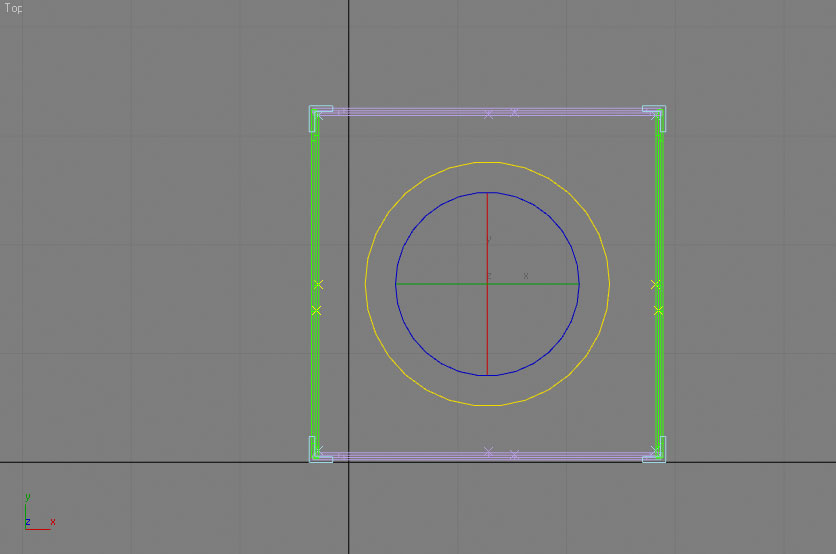The height and width of the screenshot is (554, 836).
Task: Click the bottom-left corner bracket
Action: tap(314, 455)
